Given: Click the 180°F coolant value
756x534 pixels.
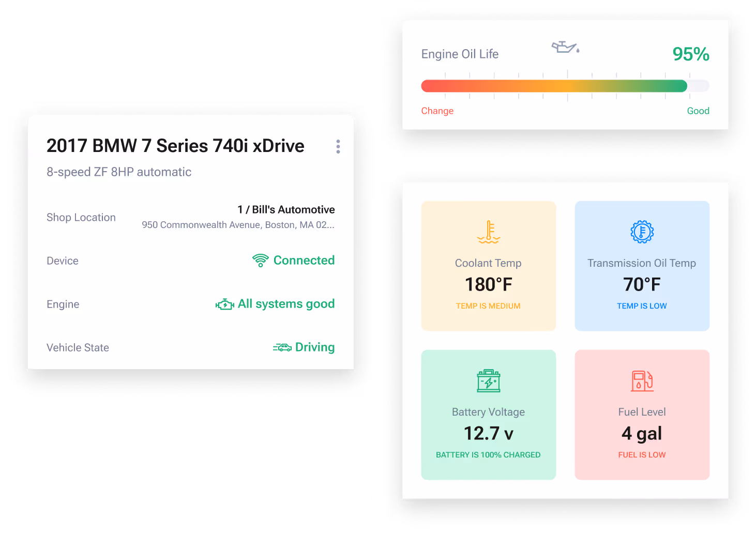Looking at the screenshot, I should point(488,284).
